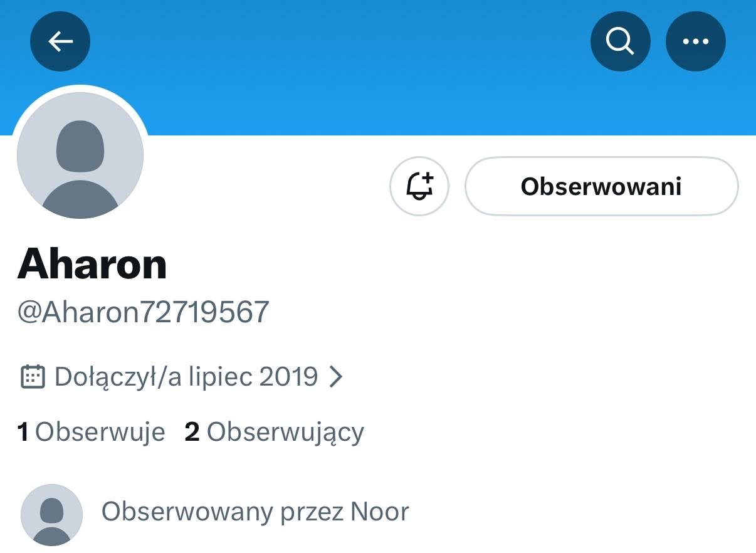Screen dimensions: 756x553
Task: Enable notifications with the bell plus icon
Action: pos(419,186)
